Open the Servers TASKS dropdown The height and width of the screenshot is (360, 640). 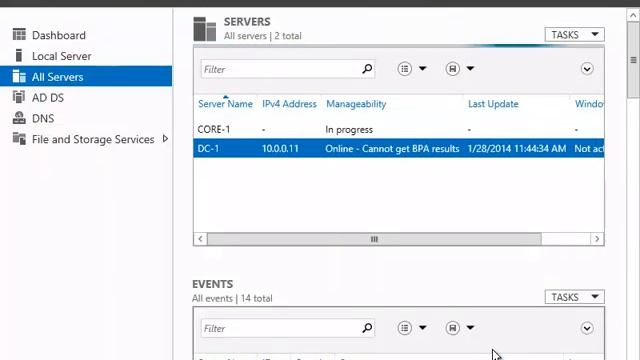coord(574,35)
